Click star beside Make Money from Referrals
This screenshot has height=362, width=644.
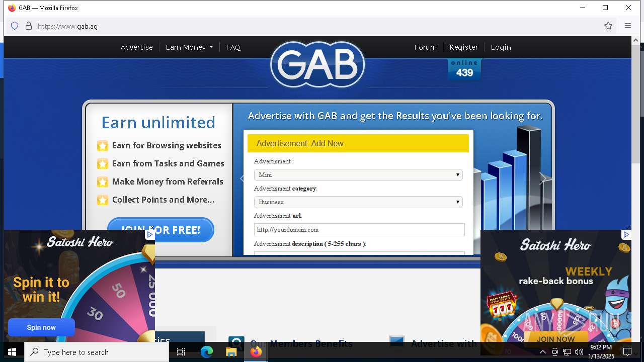(103, 182)
